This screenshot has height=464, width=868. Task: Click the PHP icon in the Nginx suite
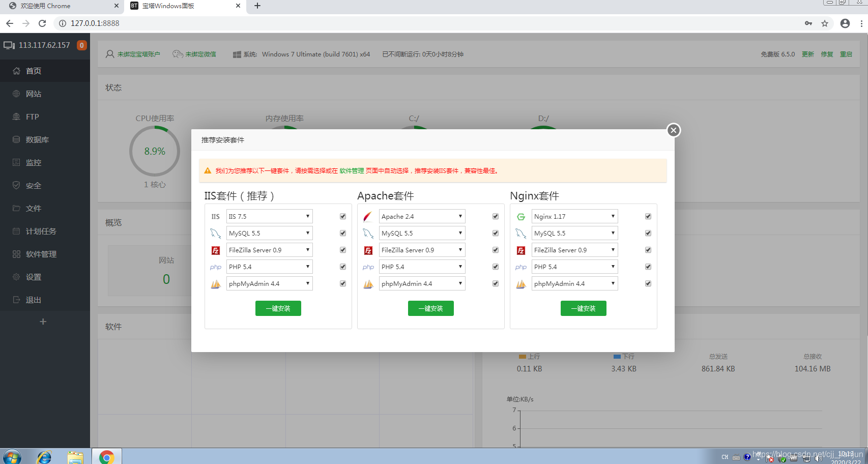pyautogui.click(x=521, y=267)
